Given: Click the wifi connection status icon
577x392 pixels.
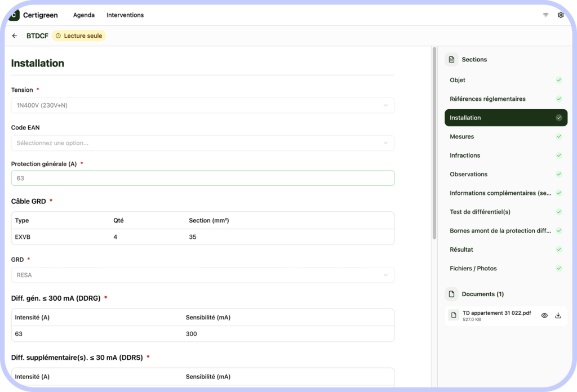Looking at the screenshot, I should tap(545, 15).
